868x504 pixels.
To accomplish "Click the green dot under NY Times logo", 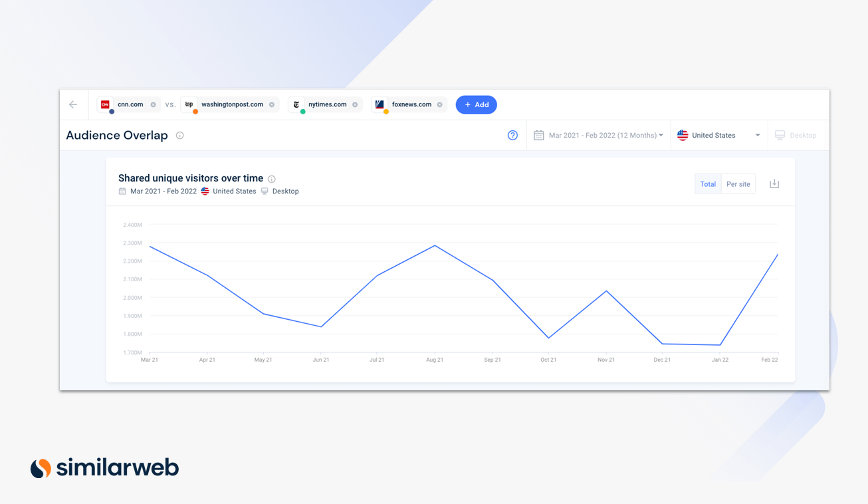I will point(303,112).
